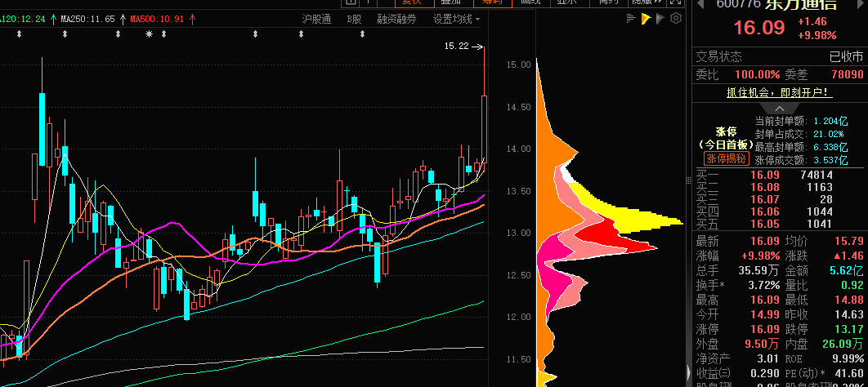Open the chip distribution list icon

631,19
